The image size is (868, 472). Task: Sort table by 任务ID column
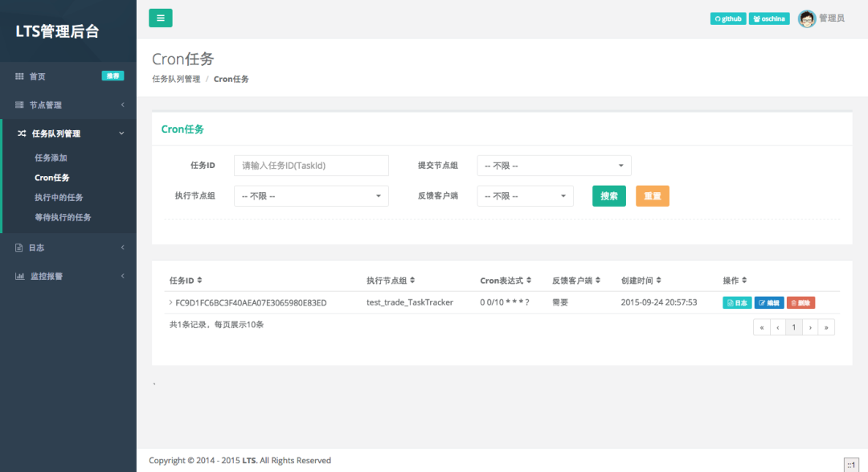(x=186, y=281)
